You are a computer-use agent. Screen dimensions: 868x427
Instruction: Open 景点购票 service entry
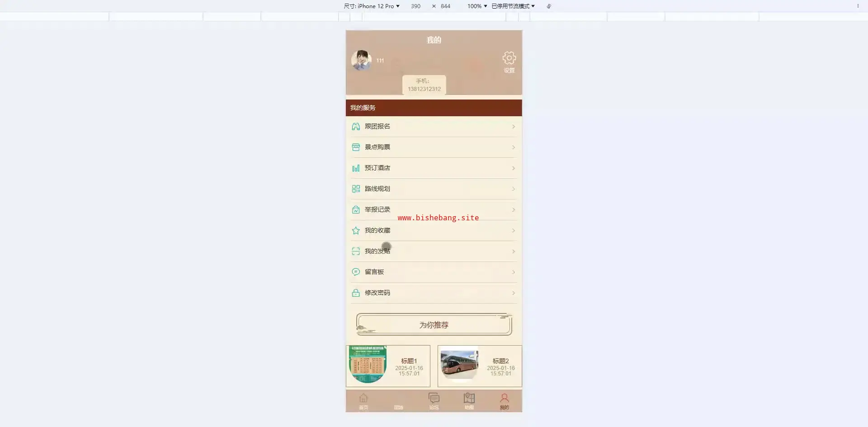pyautogui.click(x=377, y=147)
